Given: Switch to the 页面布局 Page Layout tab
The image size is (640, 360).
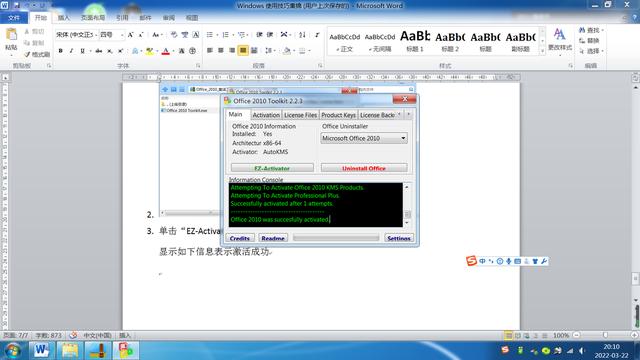Looking at the screenshot, I should coord(93,18).
